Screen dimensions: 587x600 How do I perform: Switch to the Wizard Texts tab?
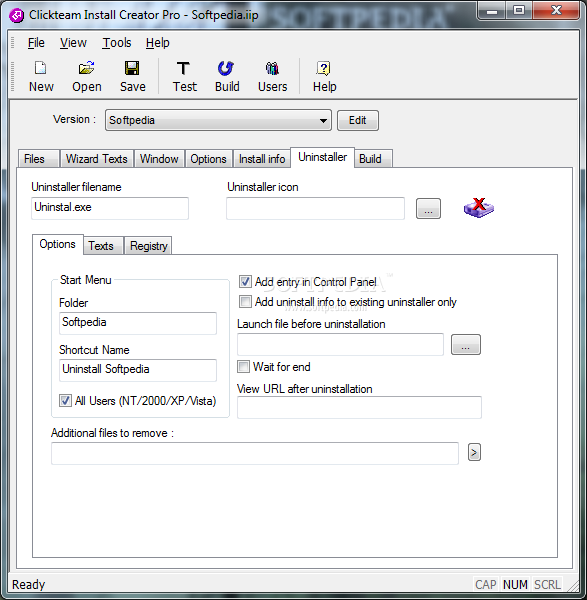pyautogui.click(x=96, y=158)
